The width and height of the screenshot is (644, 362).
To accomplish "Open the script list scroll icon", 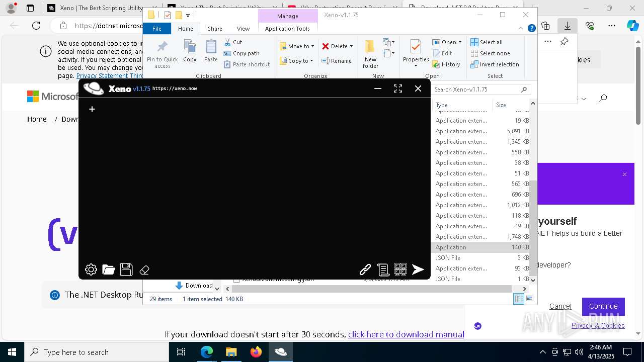I will coord(383,270).
